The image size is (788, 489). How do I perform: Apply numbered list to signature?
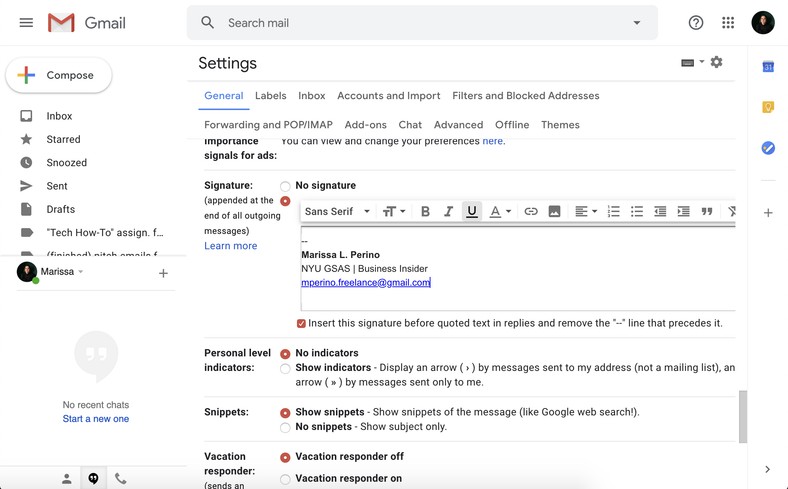pos(613,212)
